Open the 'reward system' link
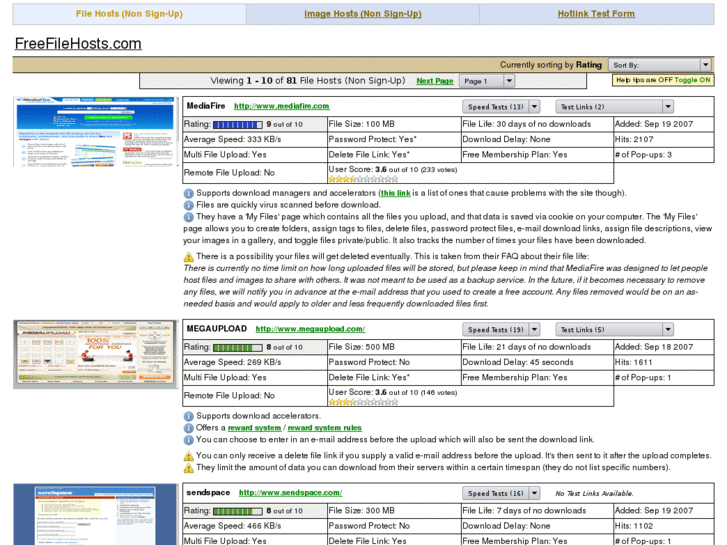Viewport: 727px width, 545px height. (255, 428)
